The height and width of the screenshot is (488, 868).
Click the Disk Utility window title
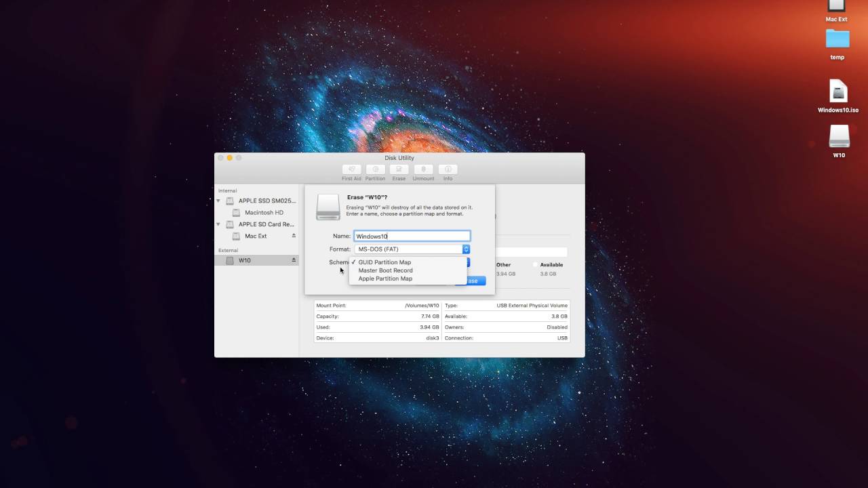click(x=399, y=158)
